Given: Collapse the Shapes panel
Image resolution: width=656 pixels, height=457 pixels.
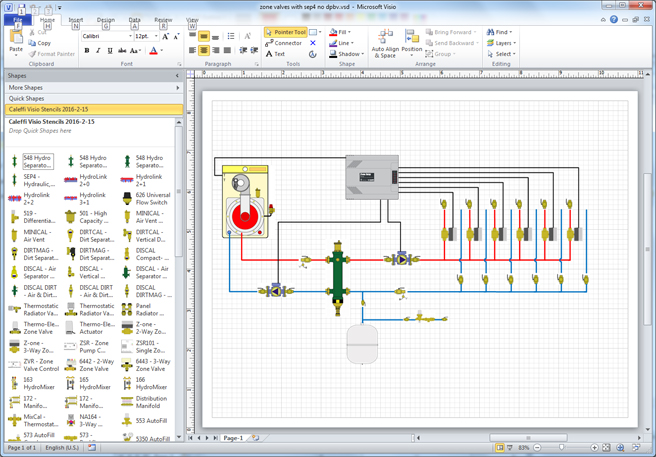Looking at the screenshot, I should tap(177, 76).
